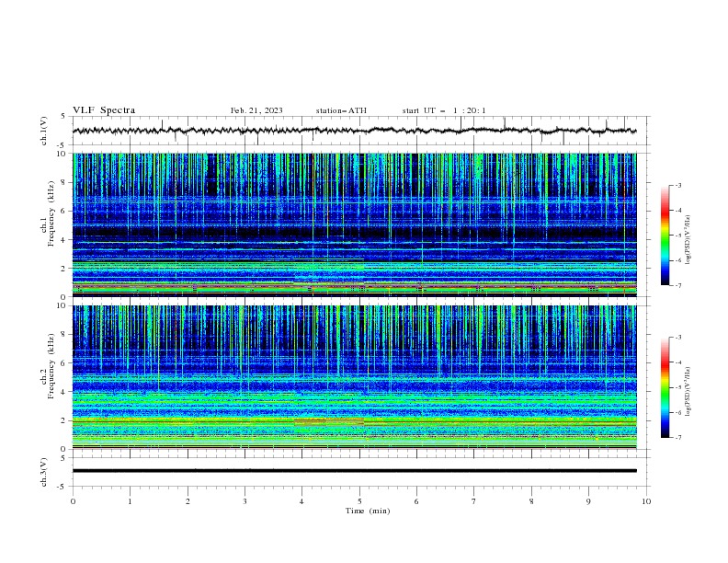Screen dimensions: 728x563
Task: Click the "10" tick on the time axis
Action: pyautogui.click(x=646, y=501)
